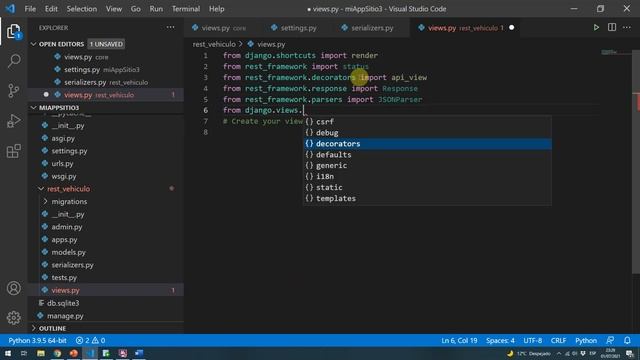Open editor More Actions ellipsis

tap(627, 27)
